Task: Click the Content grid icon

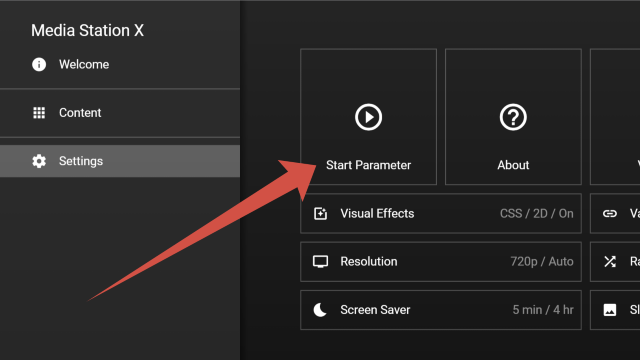Action: click(x=39, y=113)
